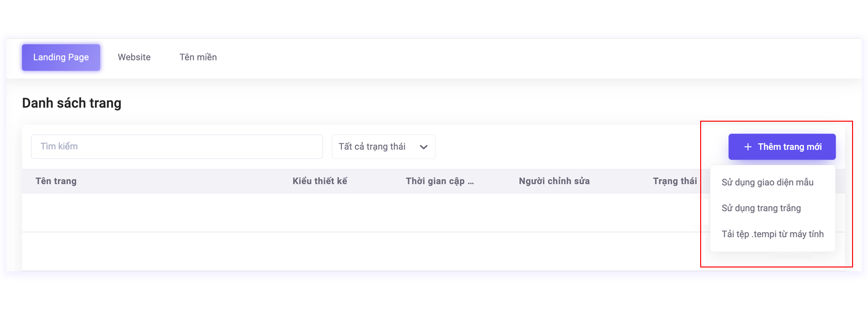
Task: Click the blank tab bar area right of Tên miền
Action: [x=482, y=58]
